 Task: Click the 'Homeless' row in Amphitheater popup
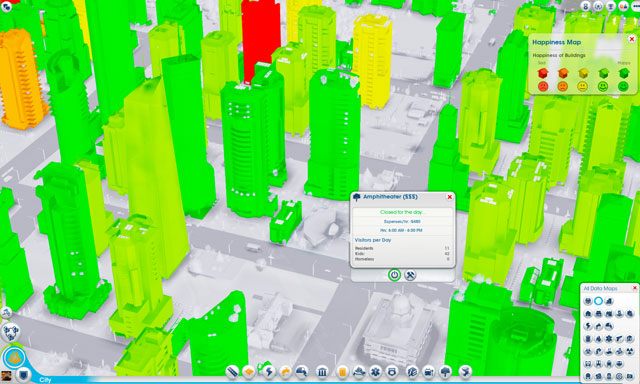pyautogui.click(x=402, y=259)
